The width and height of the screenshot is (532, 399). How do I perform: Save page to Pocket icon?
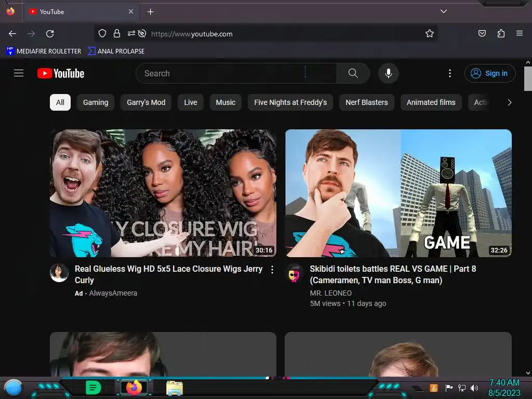482,33
